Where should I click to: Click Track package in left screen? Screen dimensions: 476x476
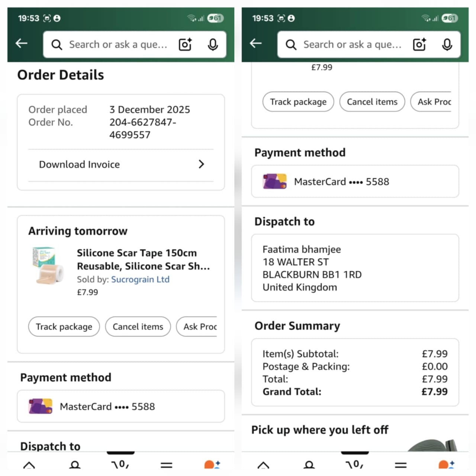pos(64,327)
